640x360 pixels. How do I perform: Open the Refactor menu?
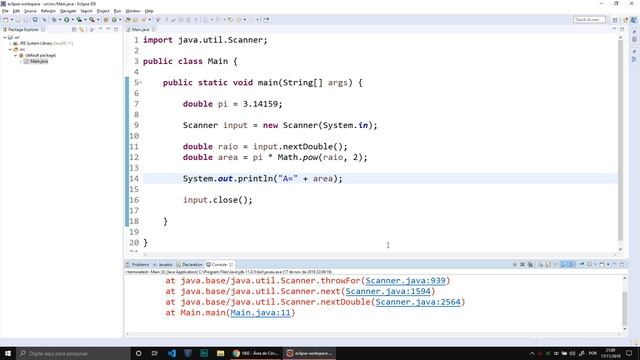click(48, 11)
